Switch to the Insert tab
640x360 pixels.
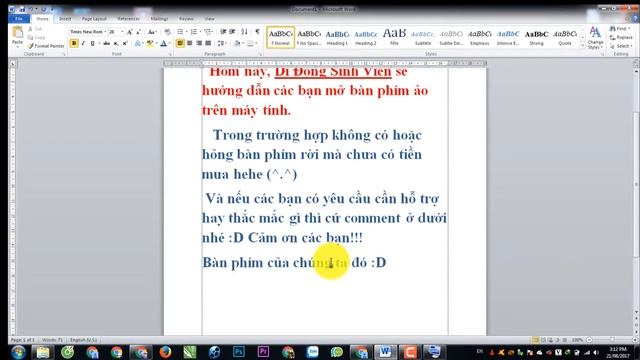pos(65,19)
